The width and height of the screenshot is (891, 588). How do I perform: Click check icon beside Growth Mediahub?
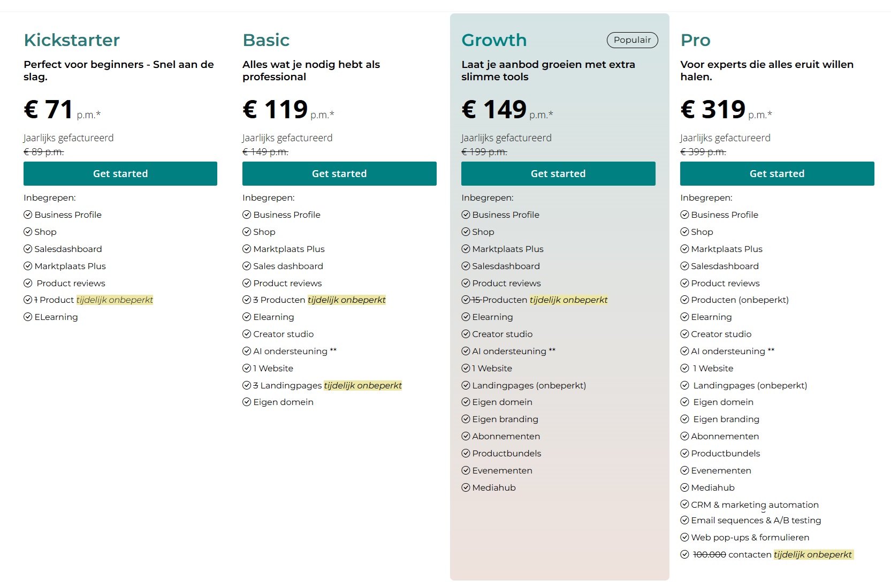coord(466,487)
